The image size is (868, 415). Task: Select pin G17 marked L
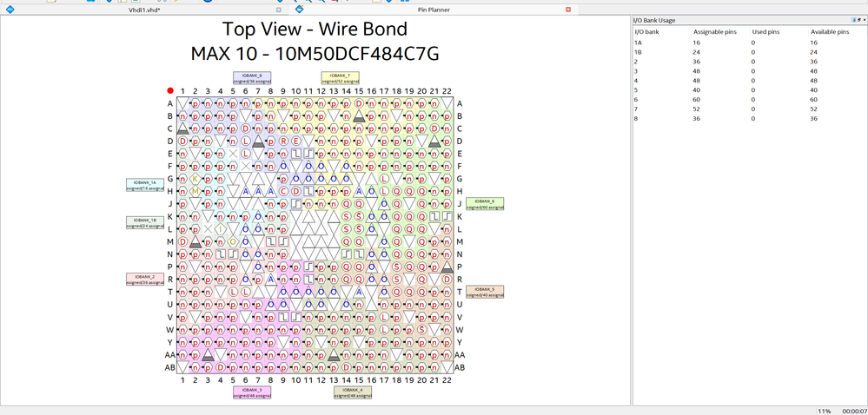coord(384,179)
